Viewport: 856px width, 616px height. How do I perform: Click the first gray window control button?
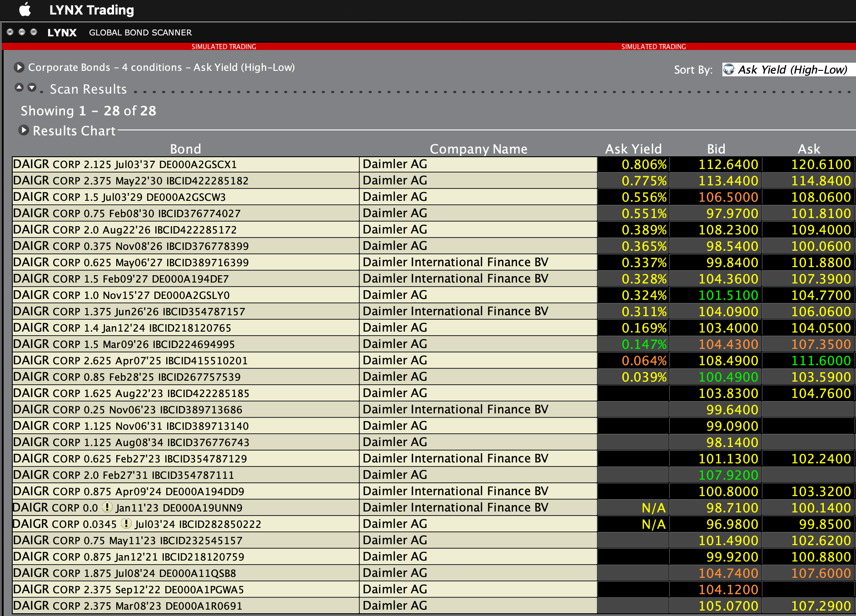10,32
